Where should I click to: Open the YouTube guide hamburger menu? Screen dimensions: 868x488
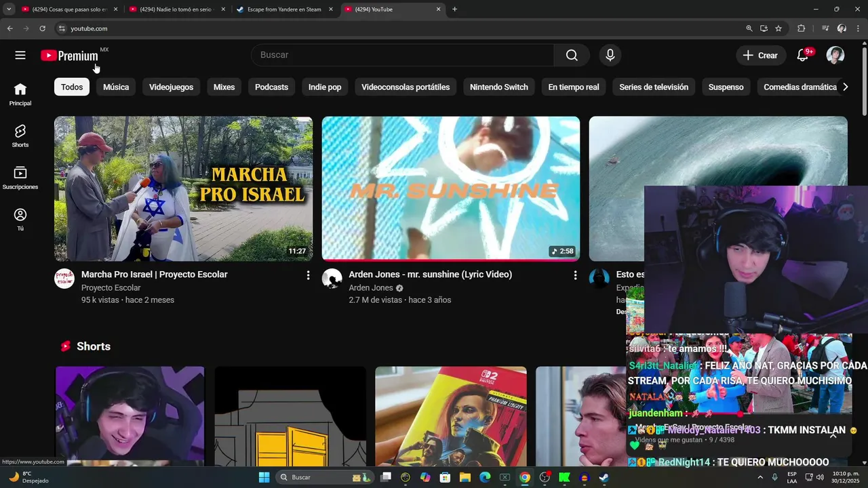pos(20,56)
